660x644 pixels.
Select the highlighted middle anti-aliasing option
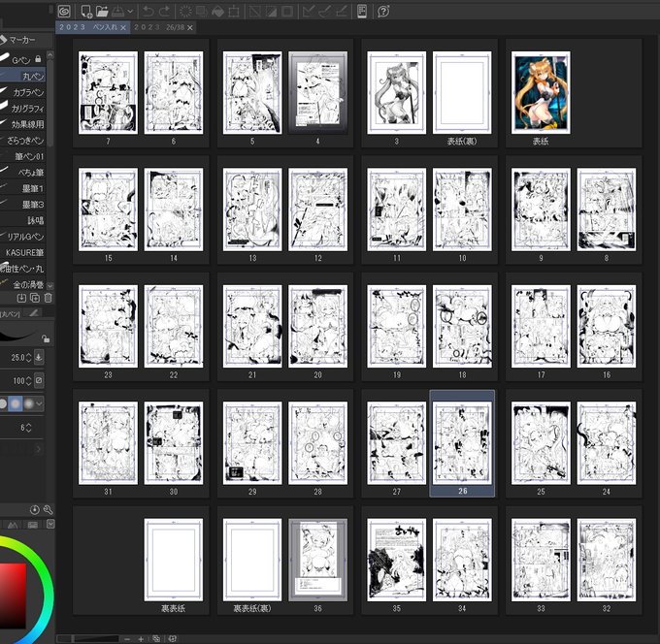16,403
